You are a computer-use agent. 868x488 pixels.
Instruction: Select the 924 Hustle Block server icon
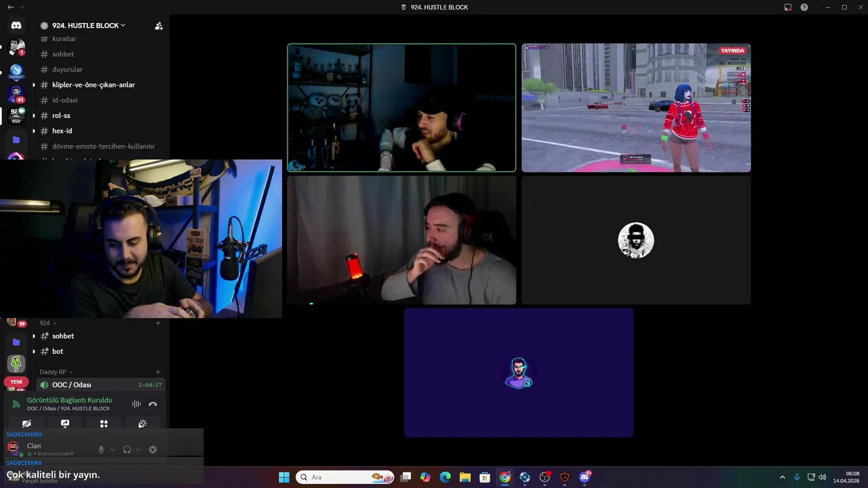(16, 116)
